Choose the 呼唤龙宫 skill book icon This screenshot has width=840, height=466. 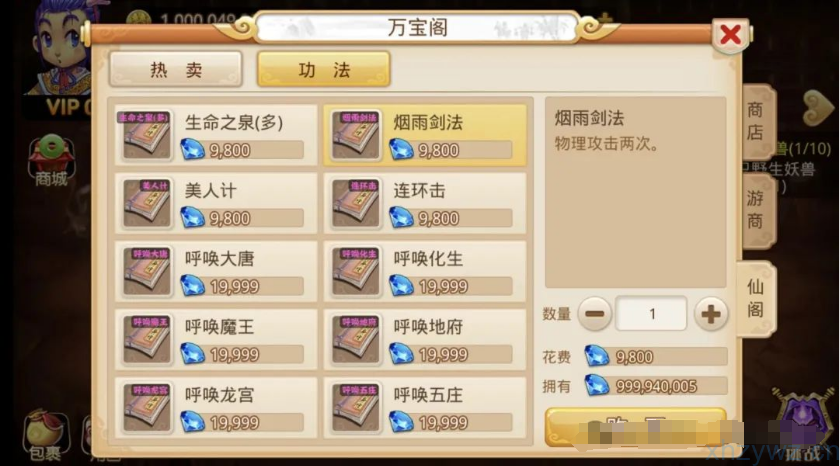146,408
